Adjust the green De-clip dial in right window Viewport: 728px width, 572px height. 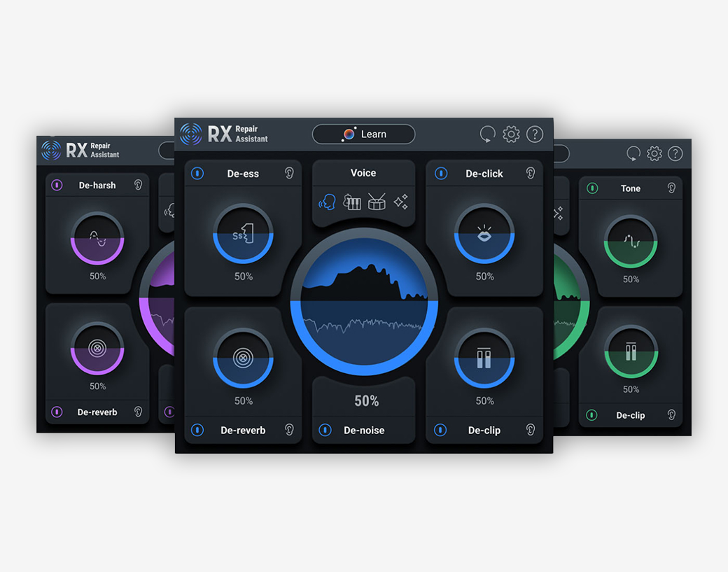(631, 351)
